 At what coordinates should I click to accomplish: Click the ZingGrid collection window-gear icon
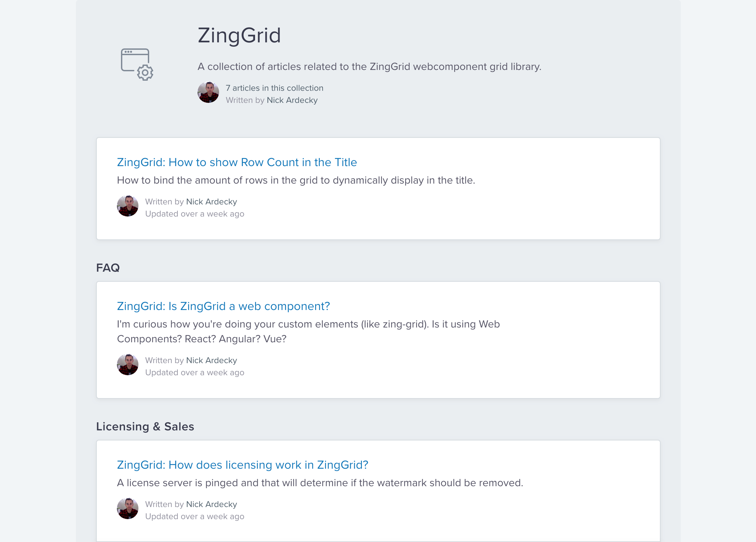(137, 64)
